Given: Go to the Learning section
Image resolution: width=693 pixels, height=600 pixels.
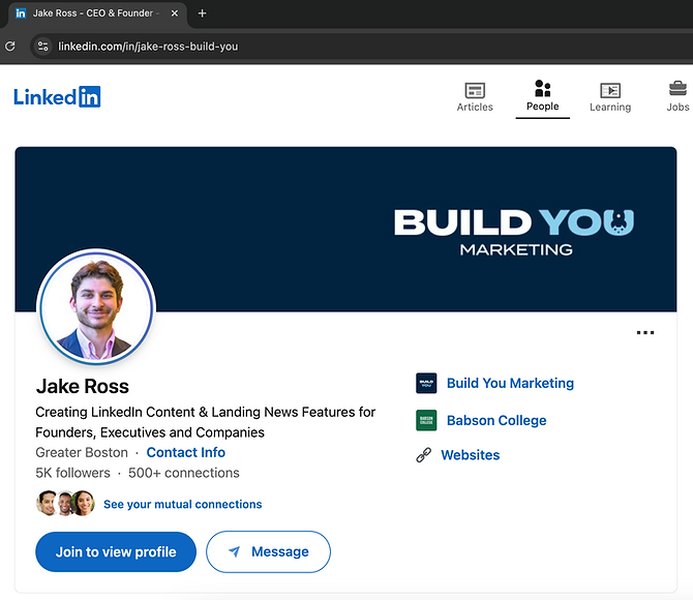Looking at the screenshot, I should [x=610, y=97].
